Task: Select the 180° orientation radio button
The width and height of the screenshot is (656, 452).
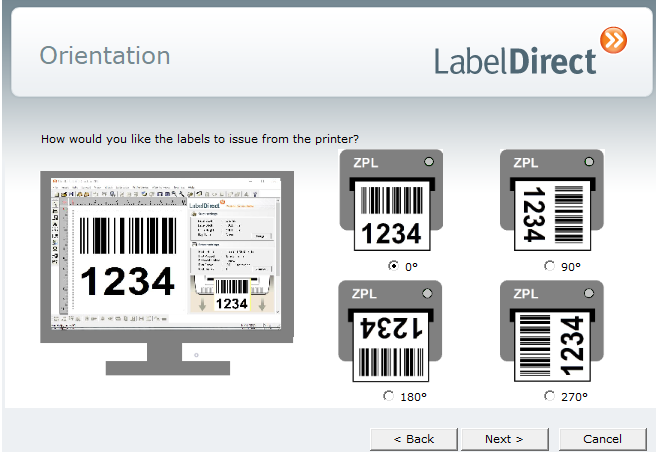Action: point(388,396)
